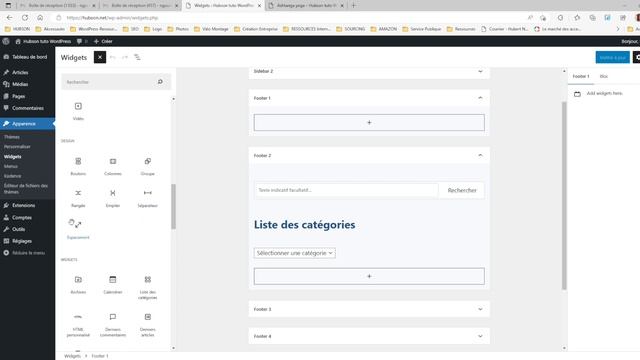Viewport: 640px width, 360px height.
Task: Click the redo arrow in Widgets toolbar
Action: pos(125,57)
